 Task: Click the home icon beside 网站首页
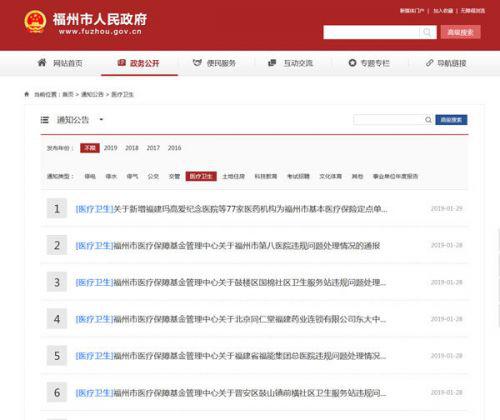42,62
